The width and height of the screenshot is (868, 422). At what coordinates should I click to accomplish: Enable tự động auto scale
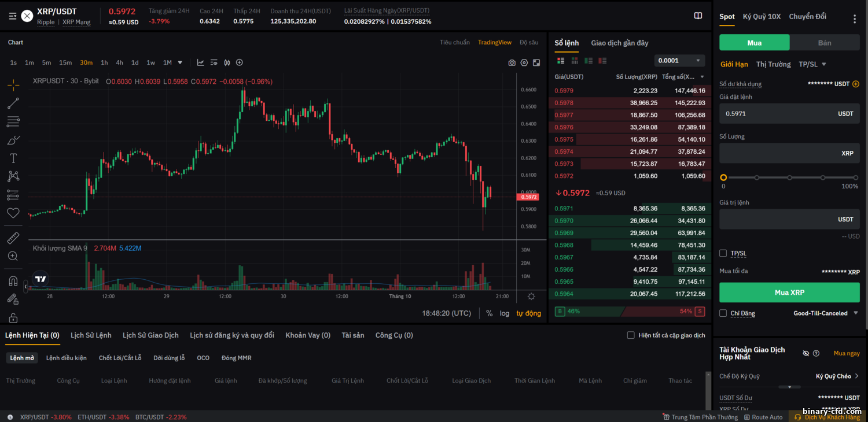pos(529,313)
